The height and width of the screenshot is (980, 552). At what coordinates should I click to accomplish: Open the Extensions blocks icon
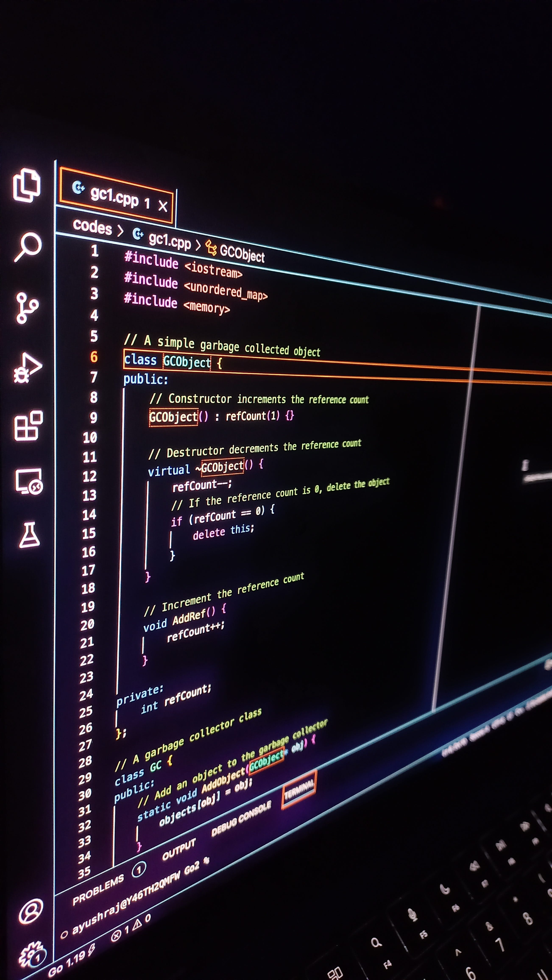point(28,426)
